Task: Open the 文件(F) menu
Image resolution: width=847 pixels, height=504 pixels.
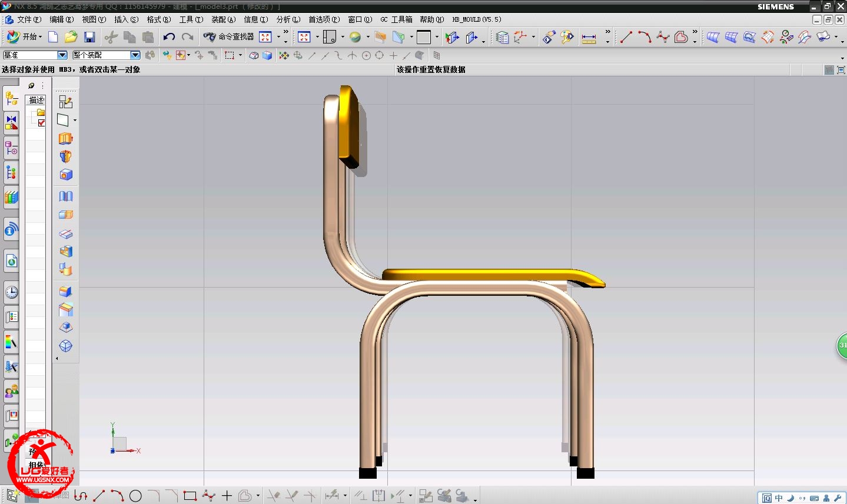Action: coord(29,19)
